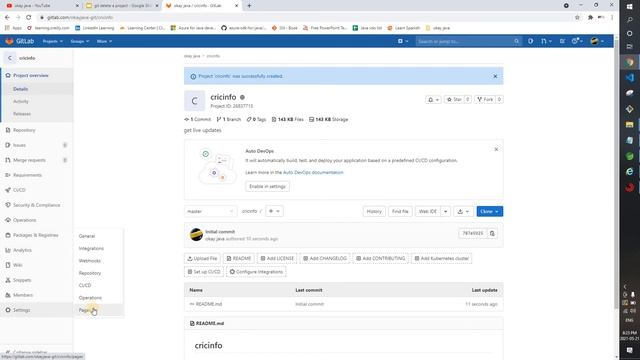This screenshot has width=640, height=360.
Task: Focus the Search or jump to field
Action: [x=468, y=41]
